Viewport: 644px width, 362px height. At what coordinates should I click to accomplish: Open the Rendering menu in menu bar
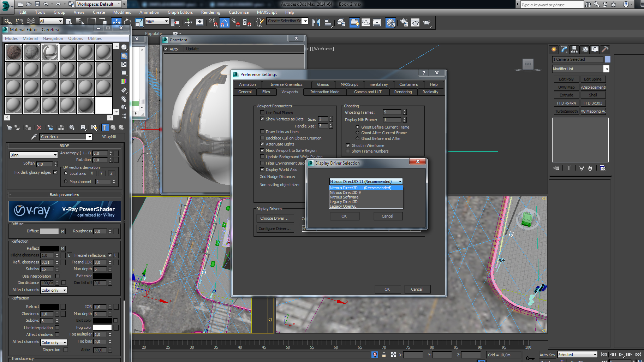(x=210, y=12)
